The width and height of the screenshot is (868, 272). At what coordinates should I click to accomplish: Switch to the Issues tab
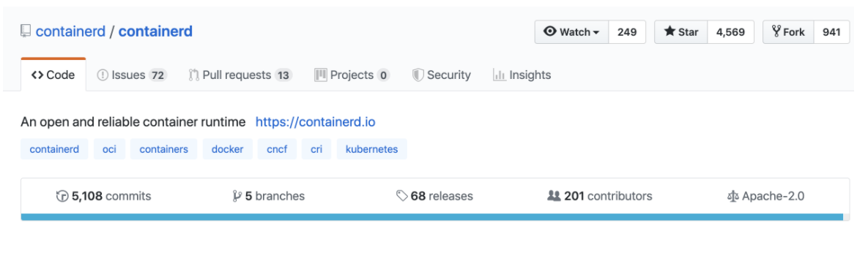(132, 75)
